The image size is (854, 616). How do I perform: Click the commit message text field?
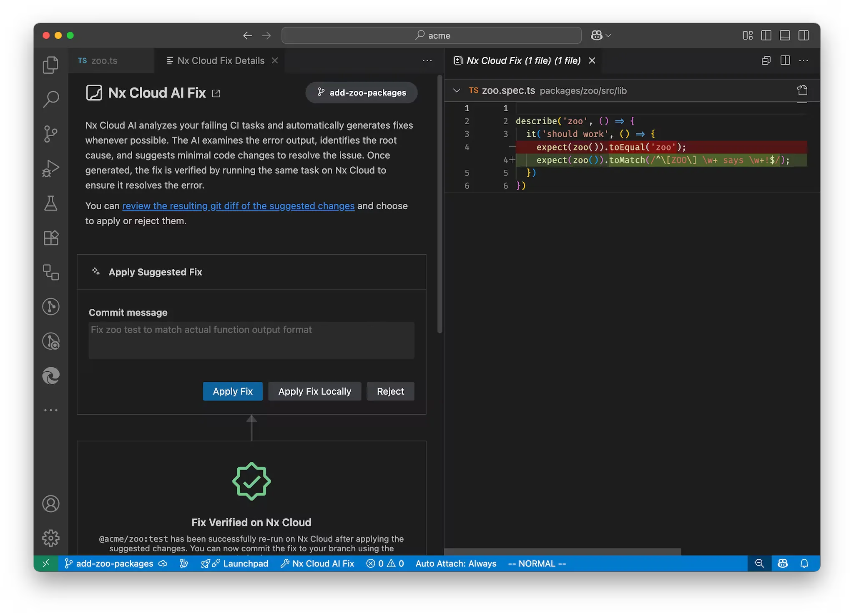pyautogui.click(x=251, y=340)
